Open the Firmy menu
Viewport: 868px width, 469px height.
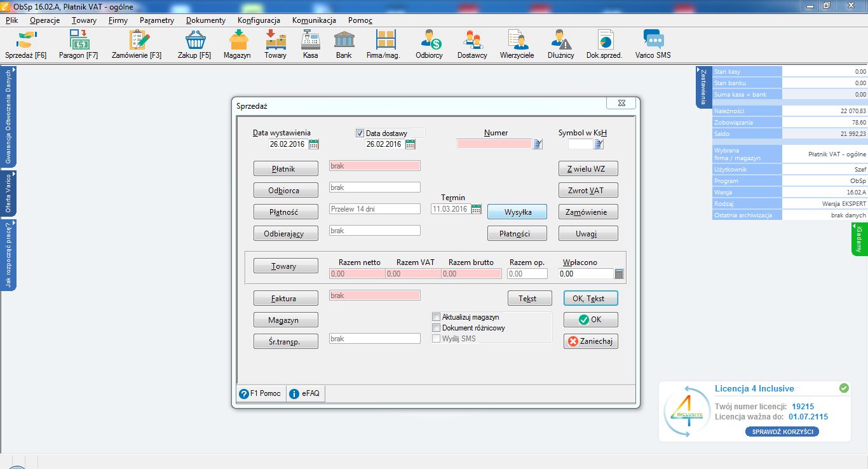click(118, 20)
